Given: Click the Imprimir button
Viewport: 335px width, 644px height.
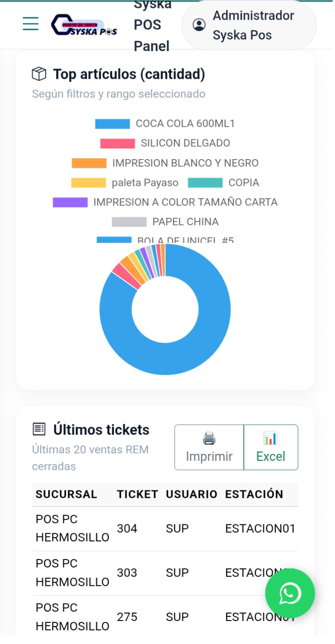Looking at the screenshot, I should pos(209,447).
